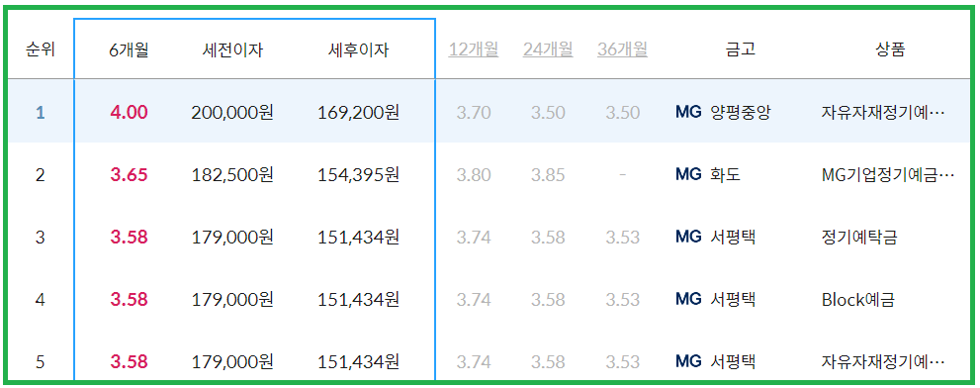Click rank number 1

pos(40,113)
